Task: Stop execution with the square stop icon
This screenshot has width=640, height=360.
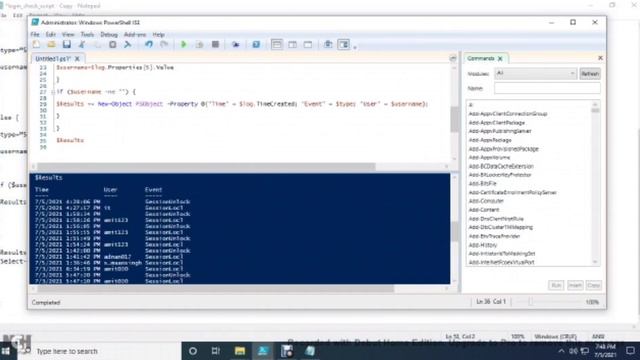Action: 215,44
